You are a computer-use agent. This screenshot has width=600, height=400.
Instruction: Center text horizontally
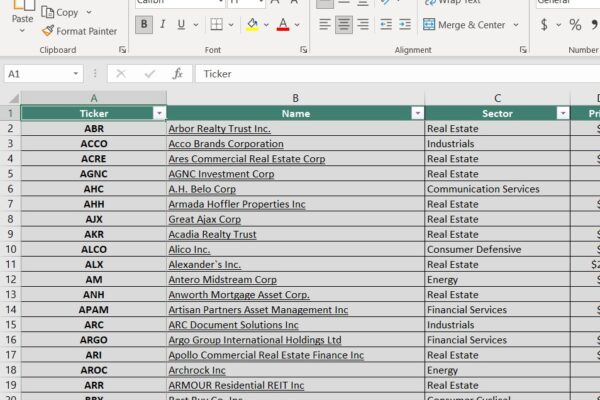point(344,24)
